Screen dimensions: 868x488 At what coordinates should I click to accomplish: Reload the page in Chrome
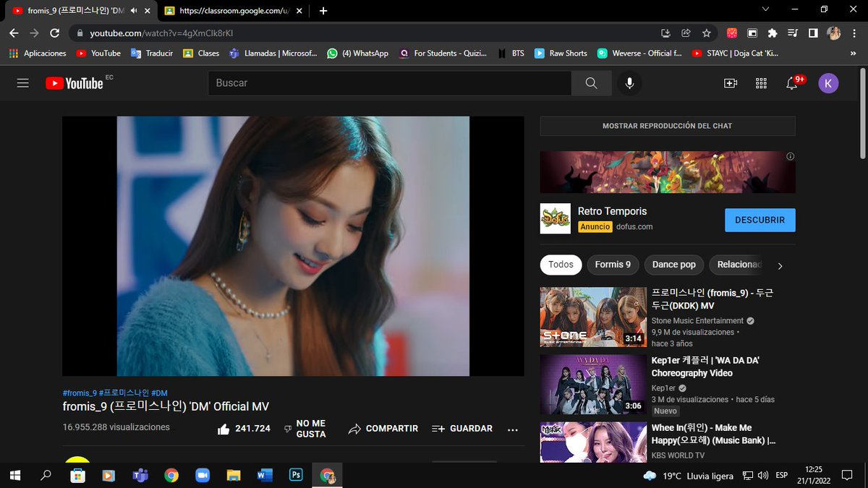pyautogui.click(x=54, y=33)
